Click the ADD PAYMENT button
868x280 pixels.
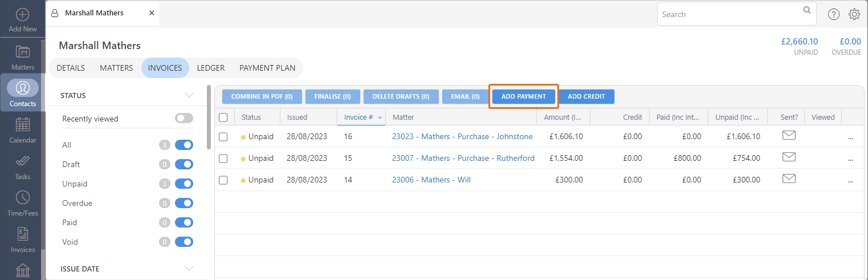click(x=524, y=96)
